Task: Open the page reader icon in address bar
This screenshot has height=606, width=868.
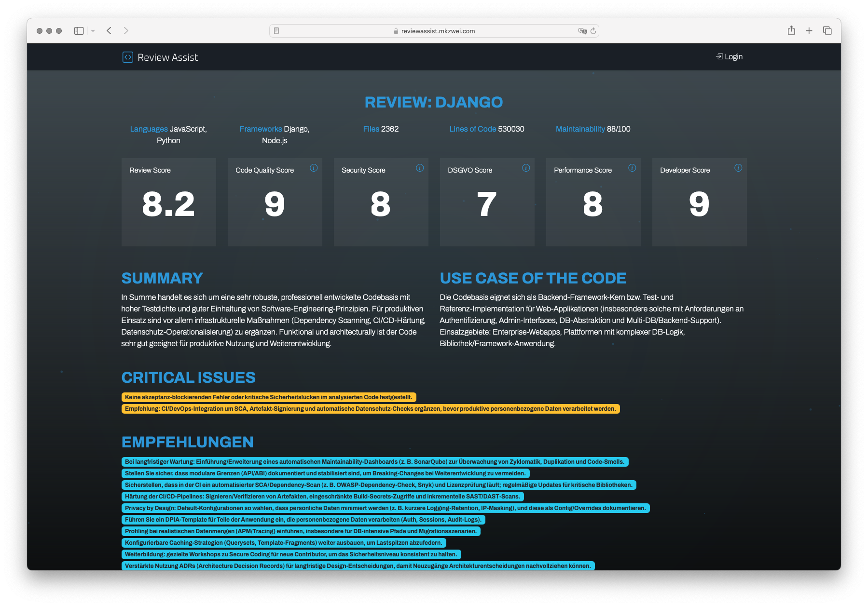Action: point(276,31)
